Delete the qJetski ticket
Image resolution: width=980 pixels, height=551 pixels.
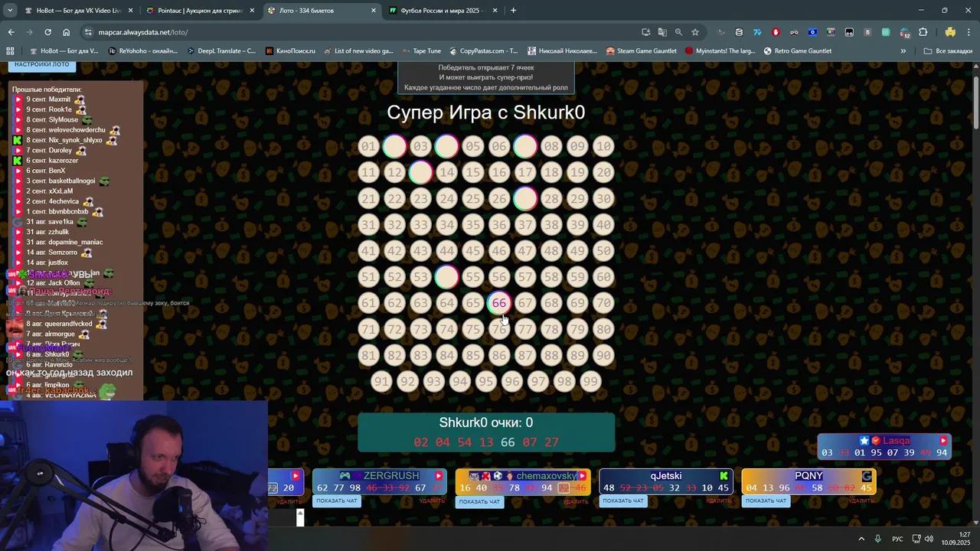point(718,501)
